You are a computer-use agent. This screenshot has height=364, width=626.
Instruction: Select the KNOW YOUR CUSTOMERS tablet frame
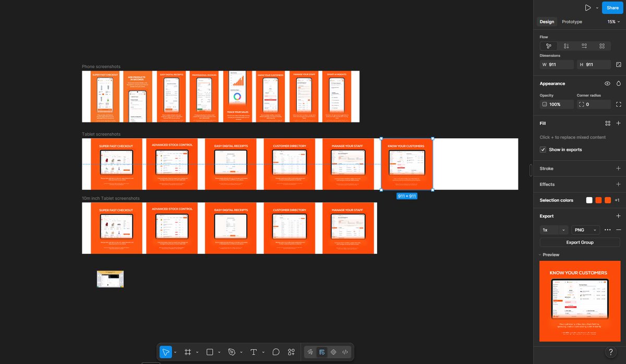tap(407, 164)
